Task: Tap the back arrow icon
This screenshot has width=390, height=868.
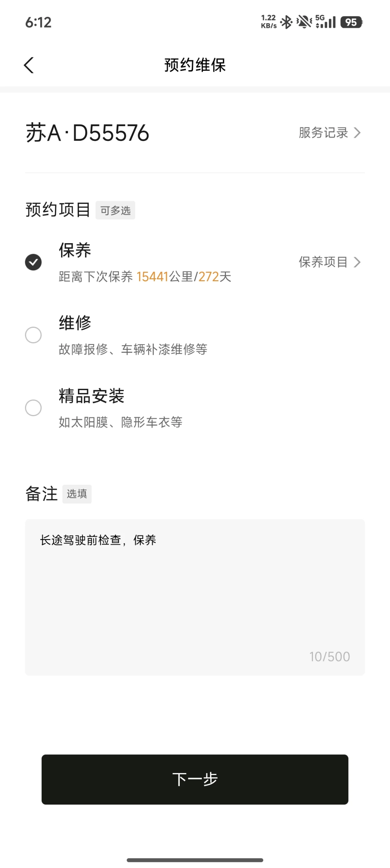Action: 29,65
